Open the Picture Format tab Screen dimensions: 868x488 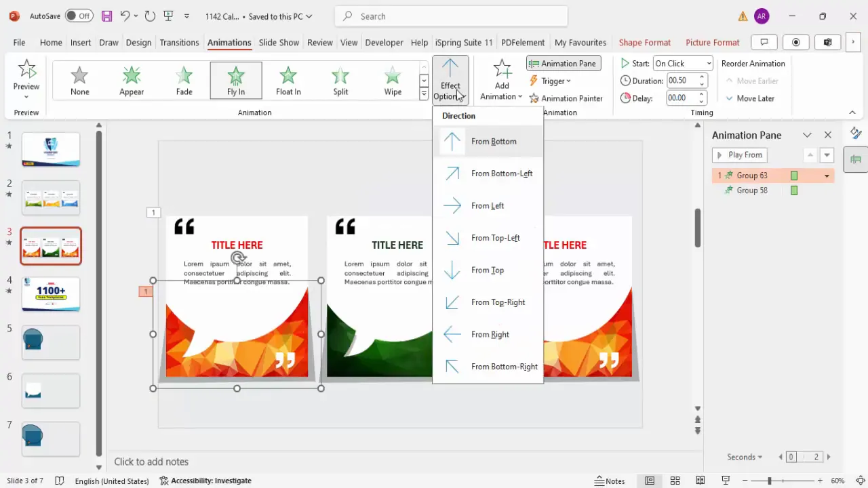[x=712, y=42]
